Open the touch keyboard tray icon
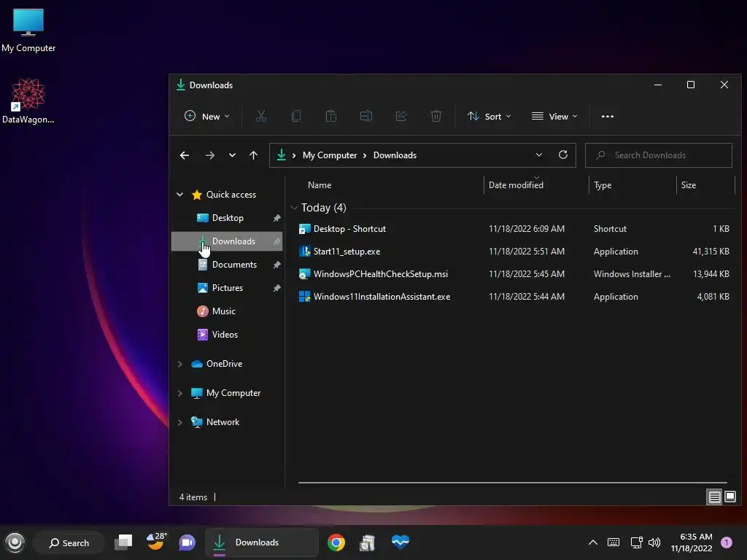Image resolution: width=747 pixels, height=560 pixels. [x=614, y=542]
